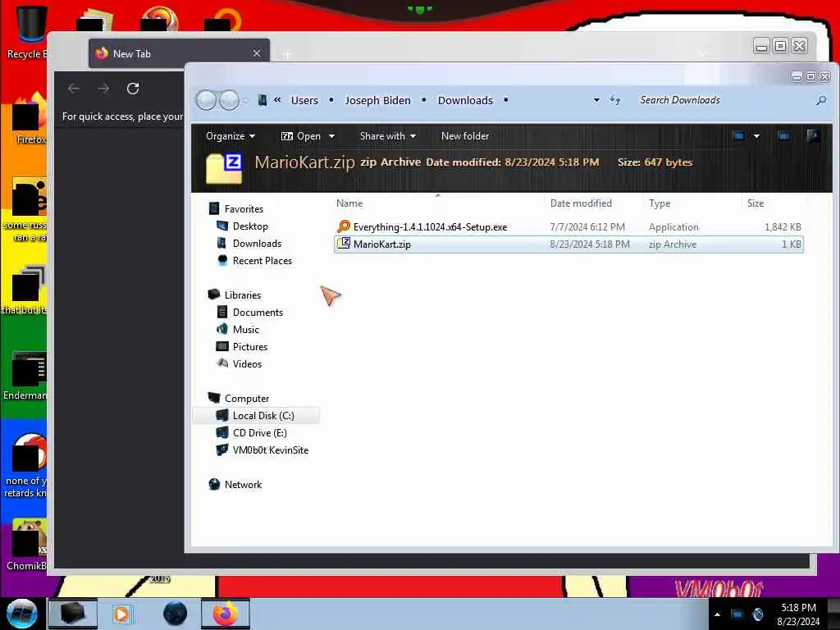Screen dimensions: 840x630
Task: Click the Explorer back navigation button
Action: point(206,100)
